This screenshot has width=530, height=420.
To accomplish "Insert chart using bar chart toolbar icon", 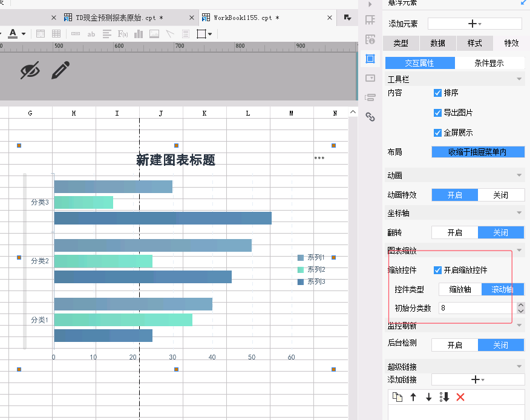I will (139, 34).
